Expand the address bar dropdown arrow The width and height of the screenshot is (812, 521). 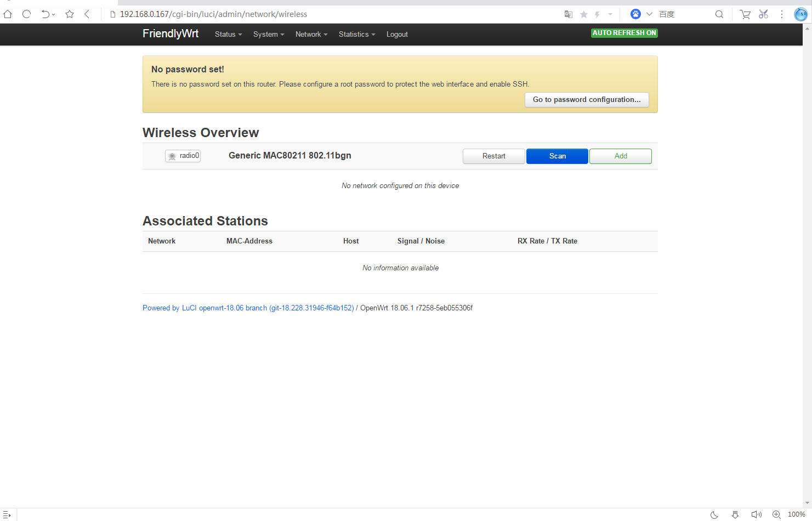pos(610,14)
